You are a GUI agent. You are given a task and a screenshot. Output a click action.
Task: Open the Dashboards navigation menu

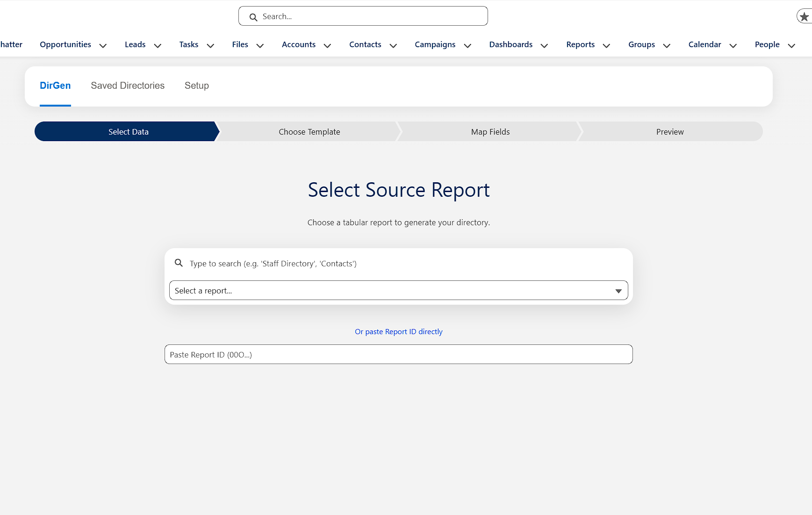point(510,44)
